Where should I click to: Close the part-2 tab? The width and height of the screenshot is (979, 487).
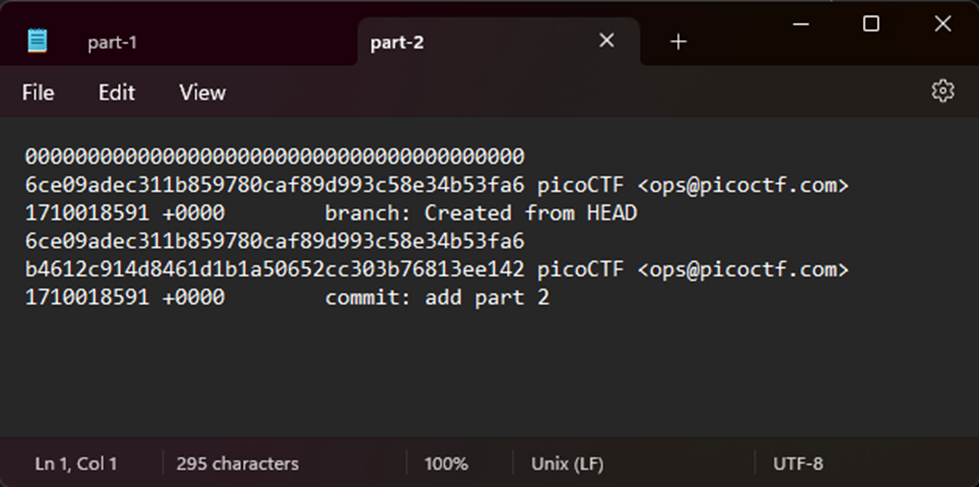click(x=607, y=41)
